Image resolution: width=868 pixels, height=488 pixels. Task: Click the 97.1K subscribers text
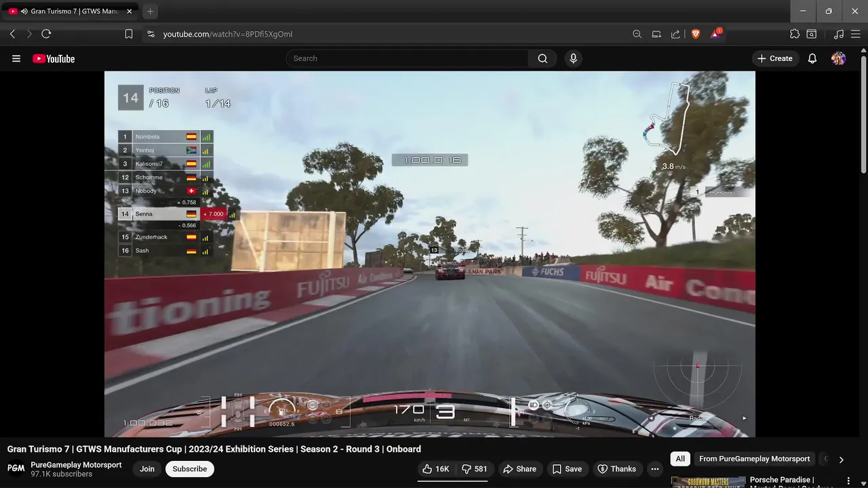coord(62,474)
